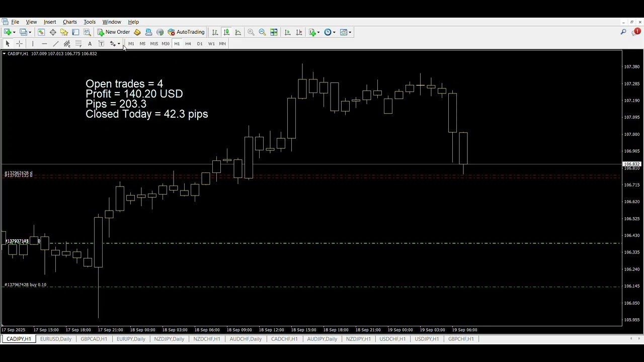
Task: Tile chart windows with grid icon
Action: [274, 32]
